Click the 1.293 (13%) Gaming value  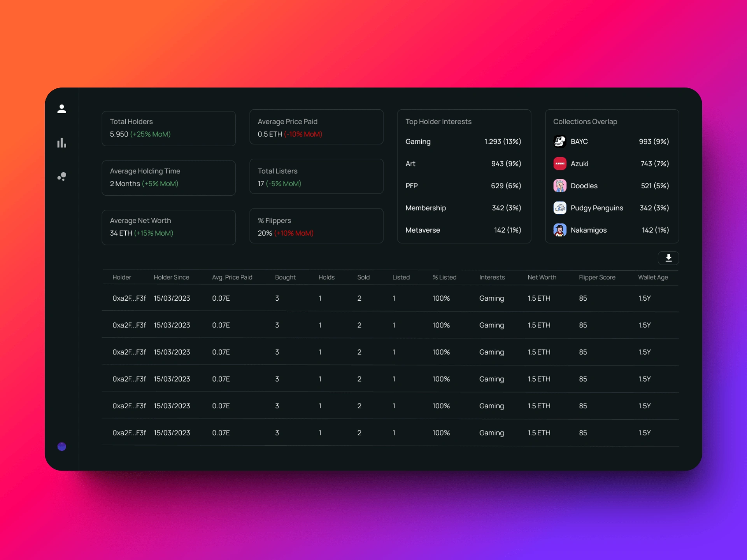(x=503, y=142)
